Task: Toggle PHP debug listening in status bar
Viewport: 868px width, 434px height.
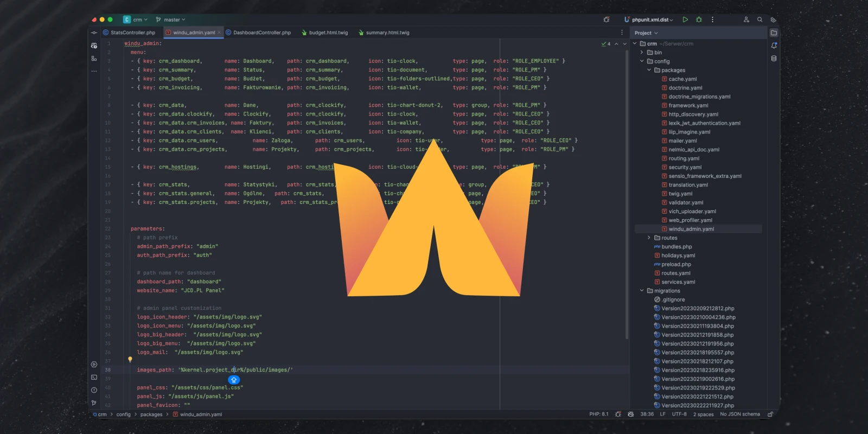Action: click(618, 414)
